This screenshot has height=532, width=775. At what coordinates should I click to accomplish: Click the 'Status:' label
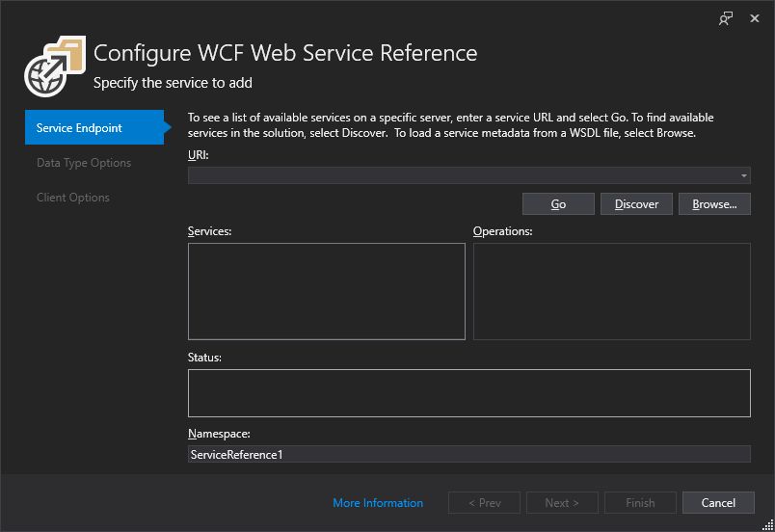tap(204, 358)
